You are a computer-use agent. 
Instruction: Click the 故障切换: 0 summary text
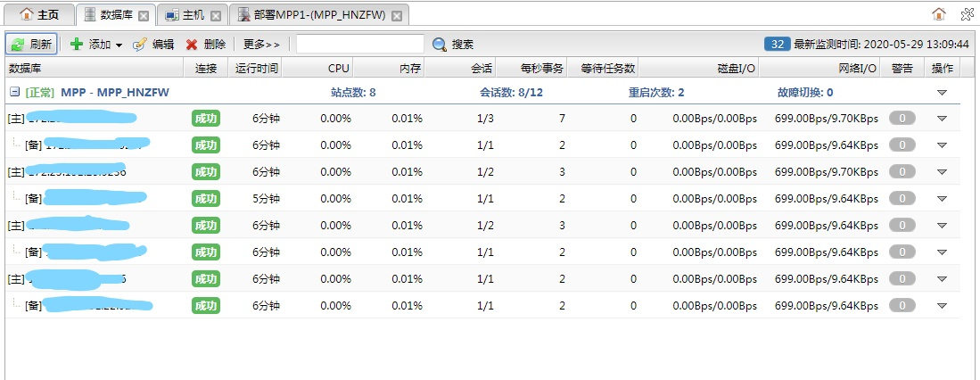pos(805,93)
